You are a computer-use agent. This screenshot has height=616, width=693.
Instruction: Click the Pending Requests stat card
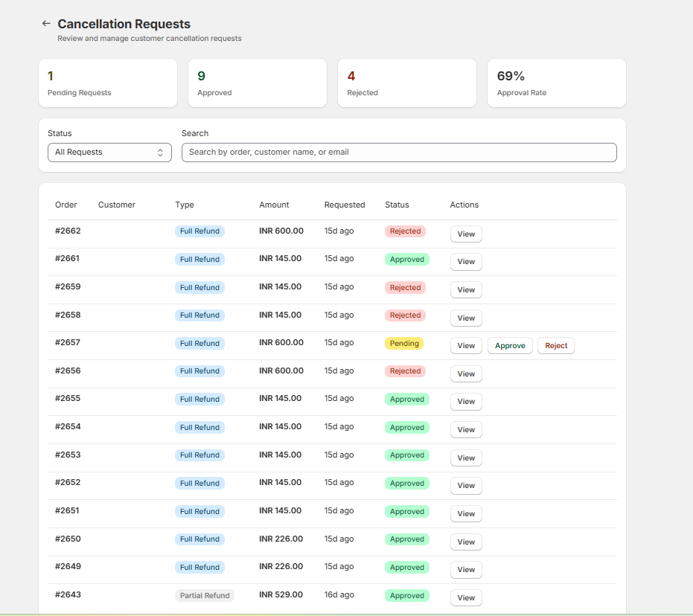[107, 83]
